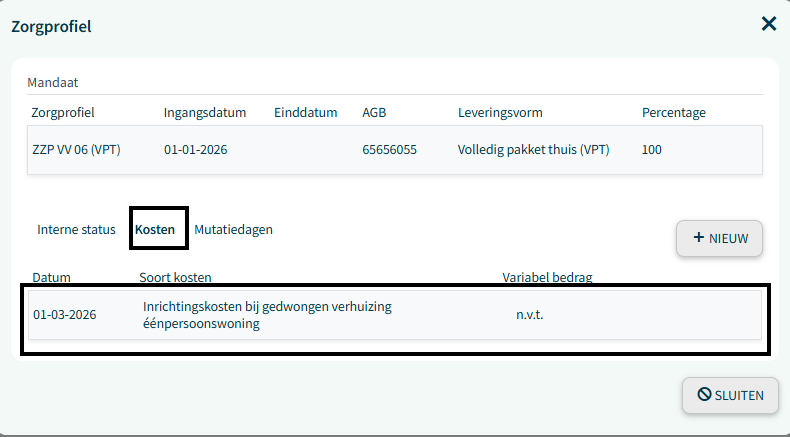Viewport: 790px width, 437px height.
Task: Click Volledig pakket thuis (VPT) cell
Action: coord(533,150)
